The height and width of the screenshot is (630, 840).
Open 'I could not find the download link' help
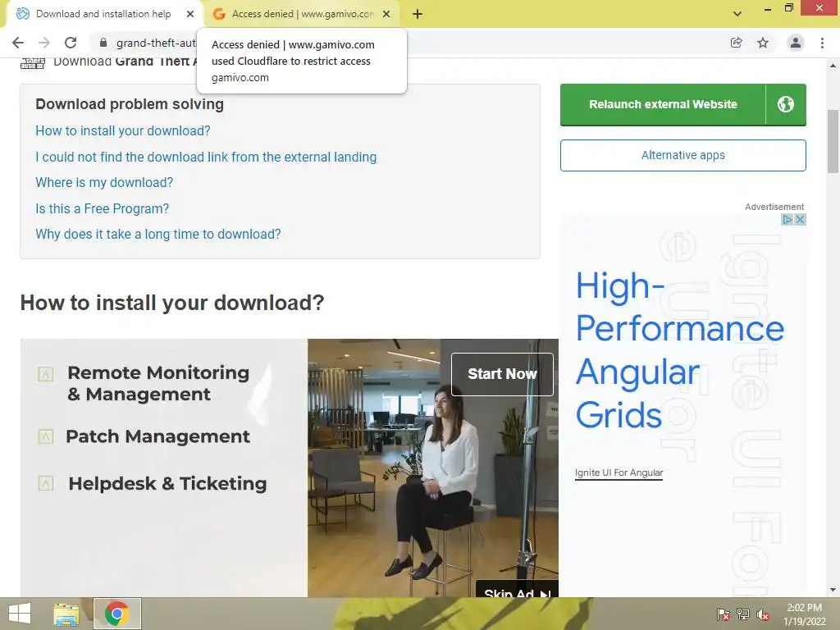point(206,157)
